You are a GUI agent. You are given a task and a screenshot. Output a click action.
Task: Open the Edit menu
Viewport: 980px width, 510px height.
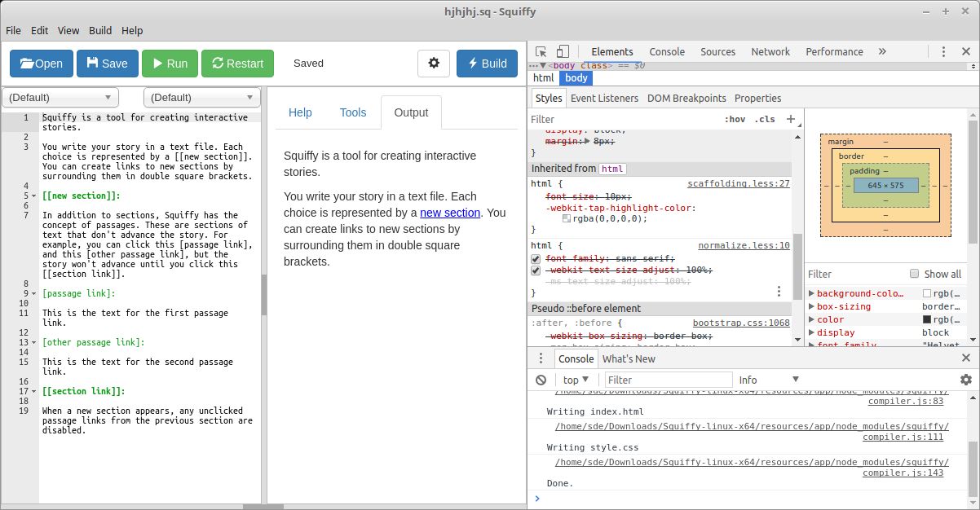click(x=40, y=30)
